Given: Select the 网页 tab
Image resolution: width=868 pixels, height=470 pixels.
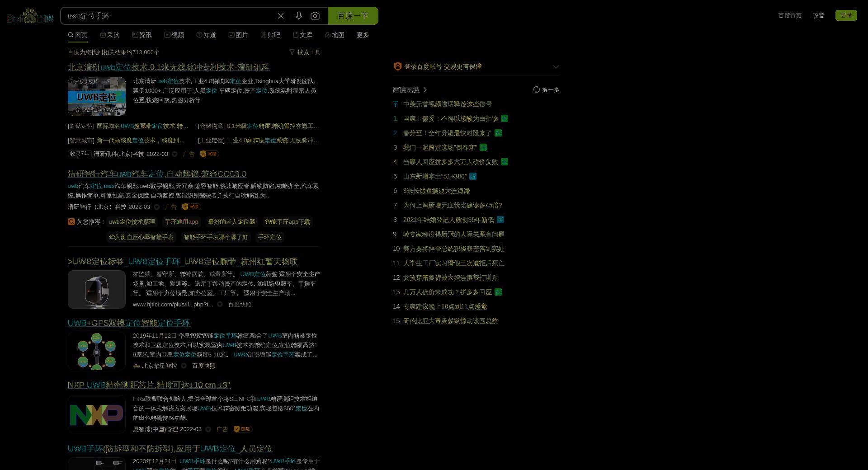Looking at the screenshot, I should (x=78, y=35).
